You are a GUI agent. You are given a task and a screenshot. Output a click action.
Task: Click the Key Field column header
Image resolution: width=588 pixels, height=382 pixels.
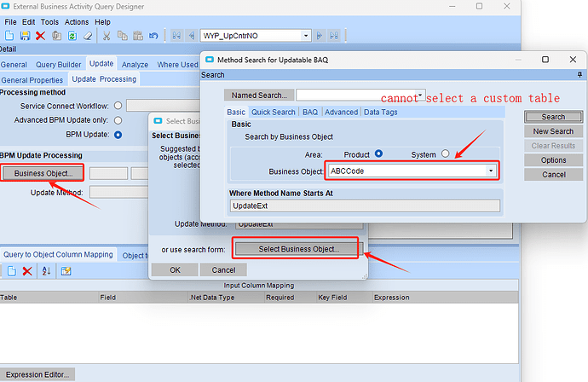click(344, 298)
